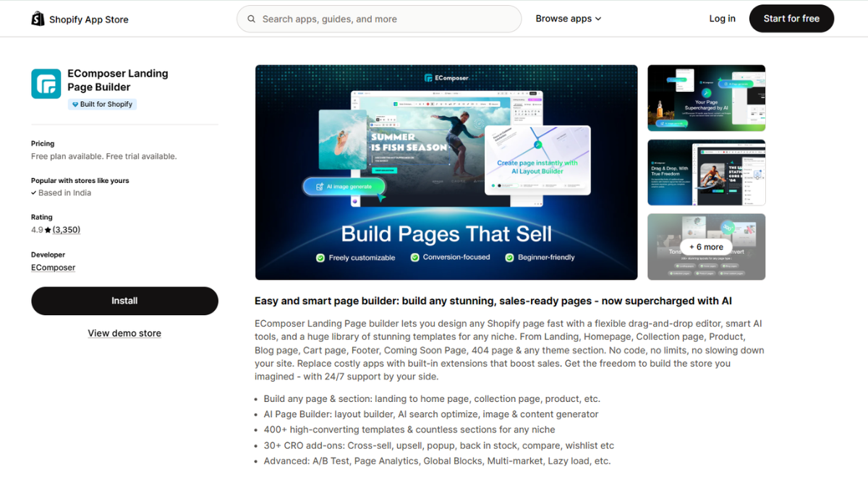Viewport: 868px width, 488px height.
Task: Click the search magnifier icon
Action: [252, 19]
